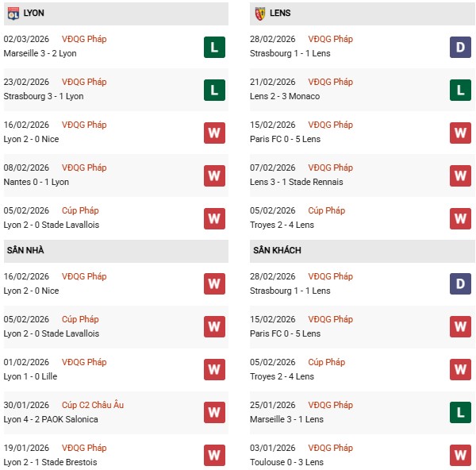This screenshot has width=476, height=470.
Task: Click the Lens club logo icon
Action: [x=259, y=13]
